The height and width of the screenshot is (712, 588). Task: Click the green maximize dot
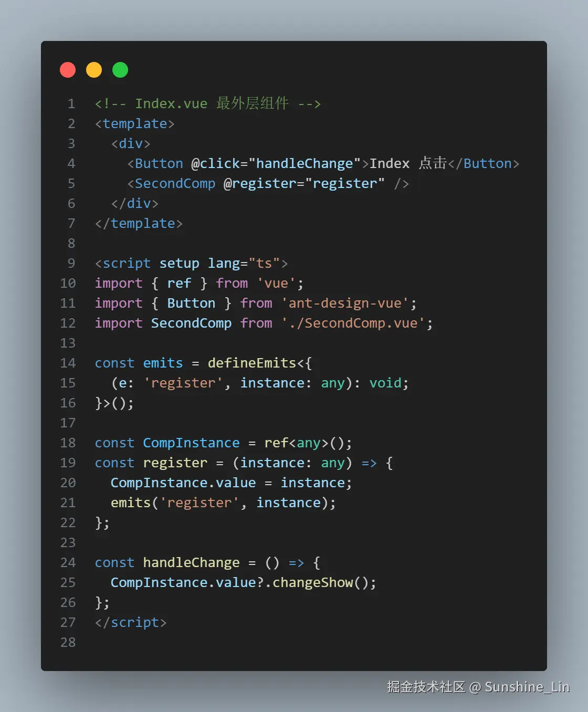coord(120,70)
